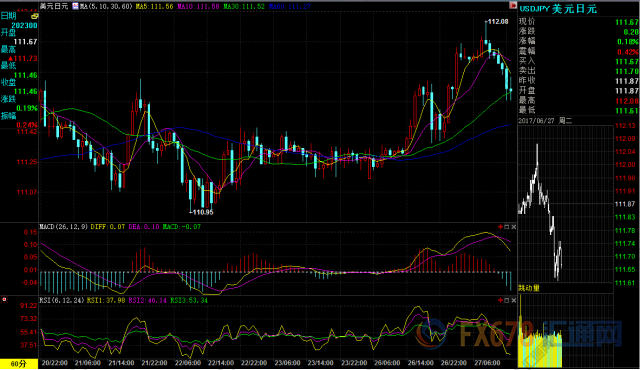Maximize the MACD indicator panel
Viewport: 640px width, 370px height.
[x=507, y=227]
